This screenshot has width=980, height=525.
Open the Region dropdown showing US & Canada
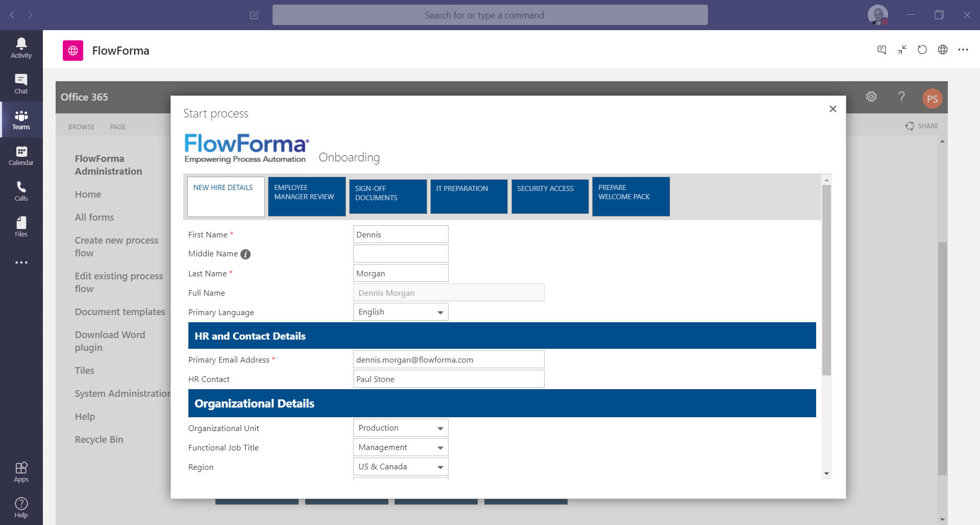point(440,466)
